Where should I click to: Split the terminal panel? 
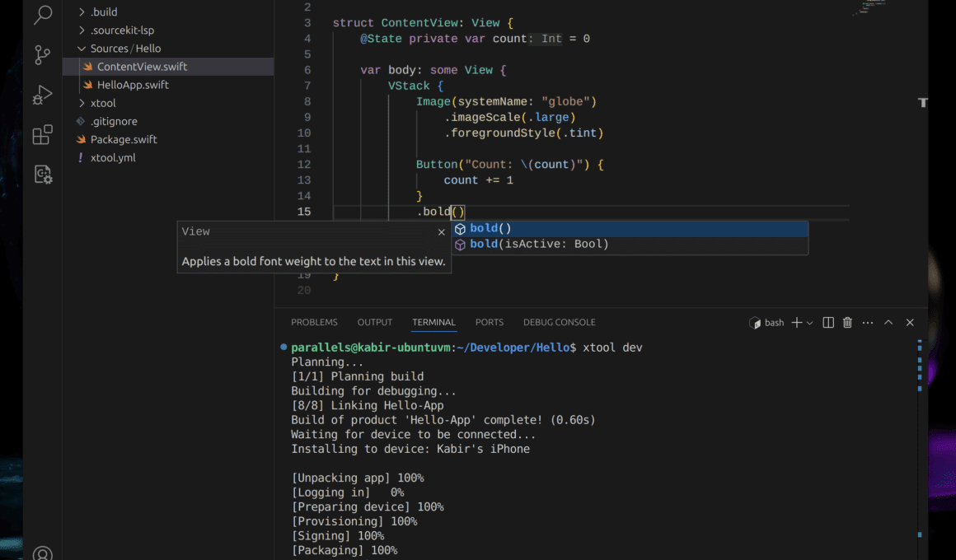coord(828,323)
